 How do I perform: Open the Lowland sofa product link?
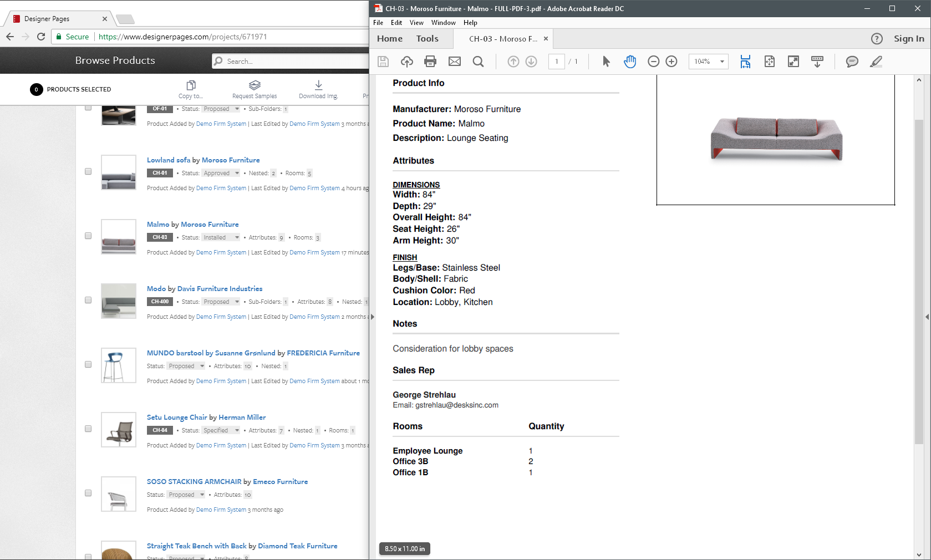coord(169,160)
